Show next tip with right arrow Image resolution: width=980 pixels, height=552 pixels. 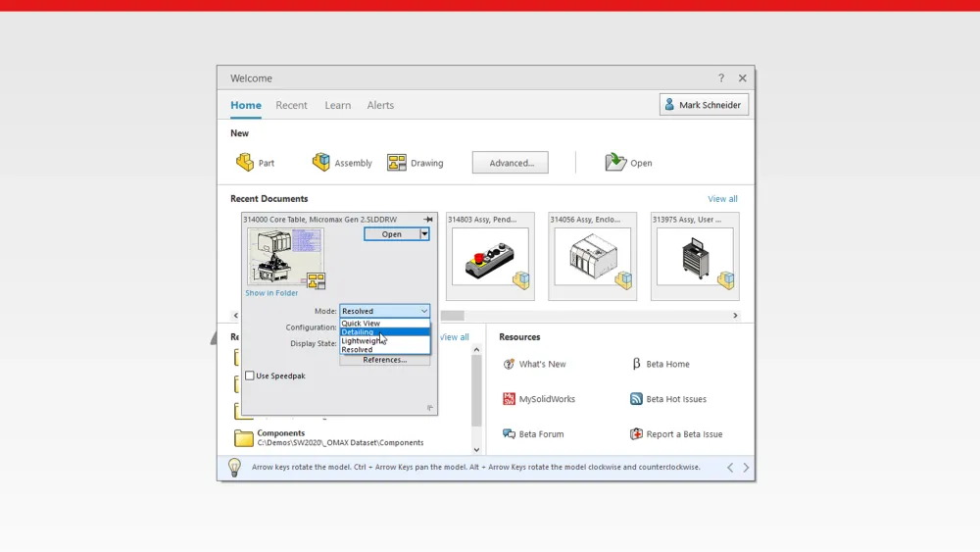coord(746,468)
